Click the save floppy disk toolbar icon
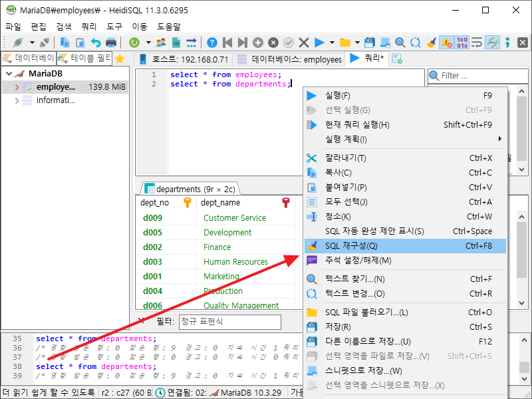This screenshot has height=399, width=532. tap(370, 43)
